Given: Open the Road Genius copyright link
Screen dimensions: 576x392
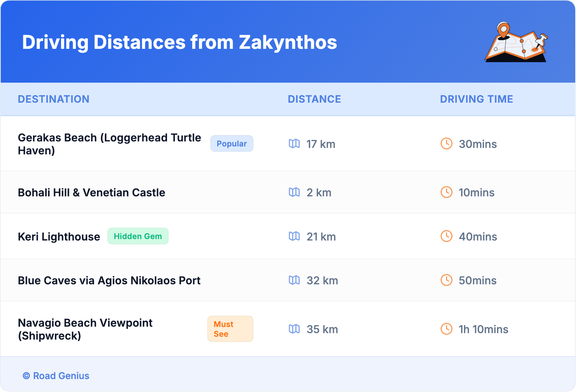Looking at the screenshot, I should click(56, 376).
